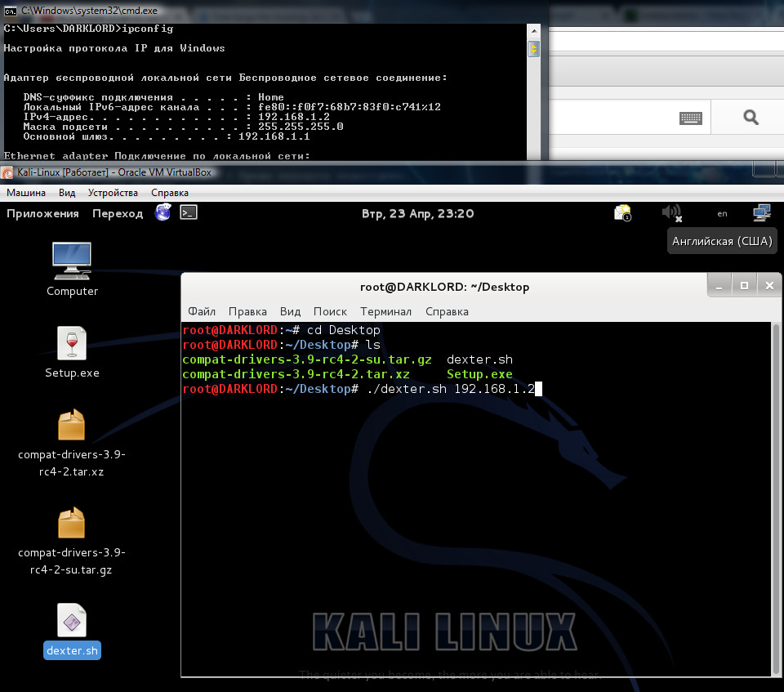The image size is (784, 692).
Task: Click the cmd.exe title bar icon
Action: [x=10, y=11]
